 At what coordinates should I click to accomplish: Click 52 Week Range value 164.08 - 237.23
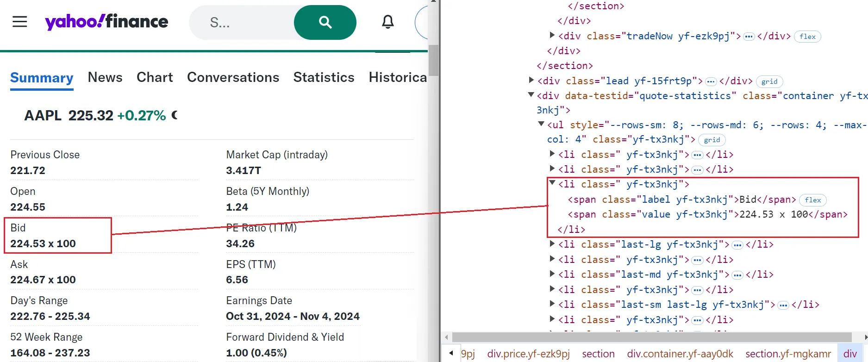(x=50, y=353)
